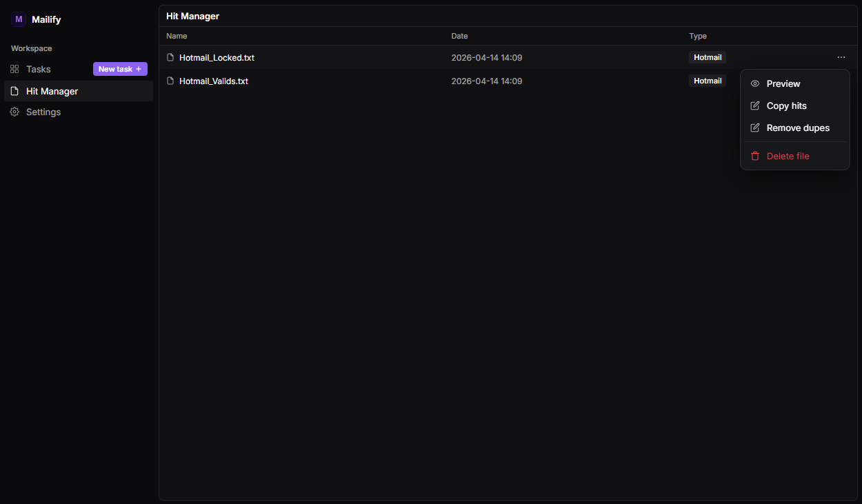Click the Hotmail badge on Hotmail_Valids row

(708, 81)
